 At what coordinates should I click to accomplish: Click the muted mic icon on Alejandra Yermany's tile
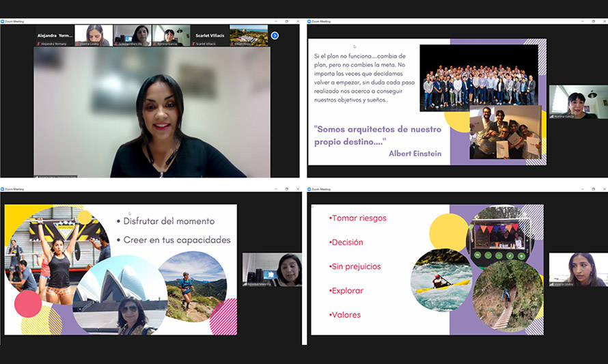point(38,44)
